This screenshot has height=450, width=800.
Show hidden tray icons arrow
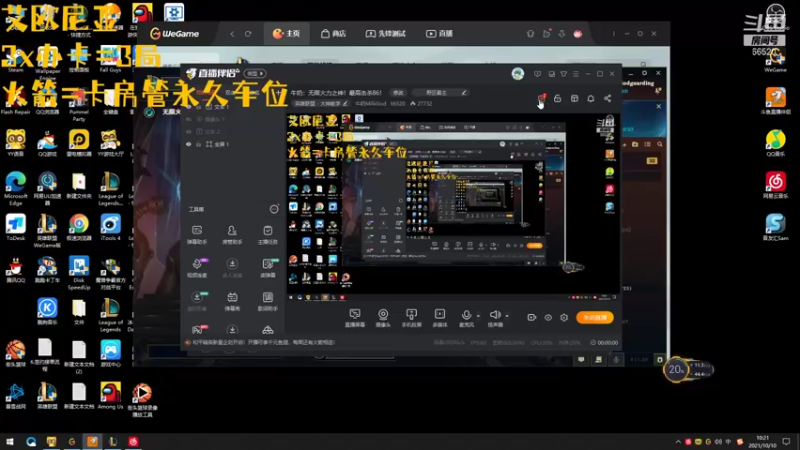click(x=678, y=442)
